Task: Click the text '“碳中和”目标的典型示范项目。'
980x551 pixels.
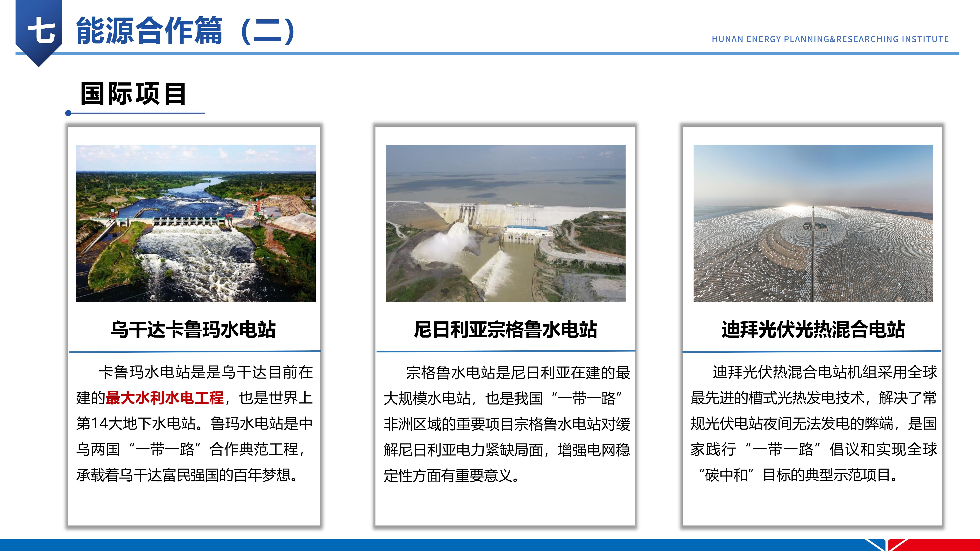Action: pos(798,475)
